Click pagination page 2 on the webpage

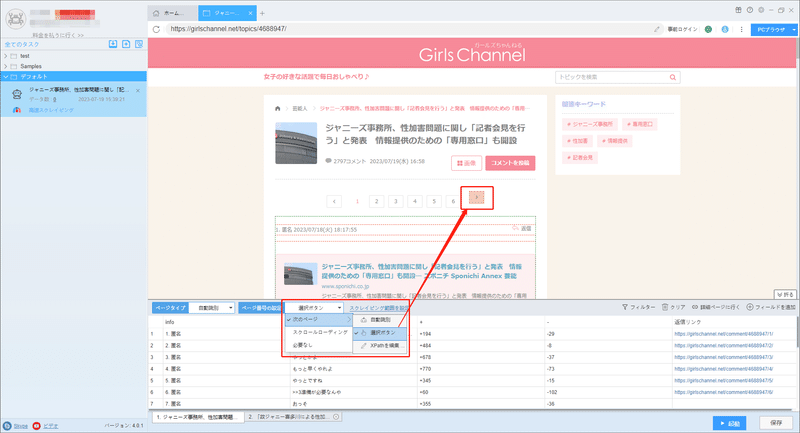(377, 201)
